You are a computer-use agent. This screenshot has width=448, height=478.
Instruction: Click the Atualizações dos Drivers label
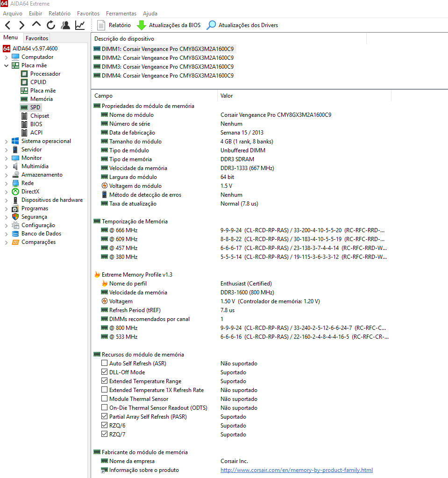tap(248, 25)
